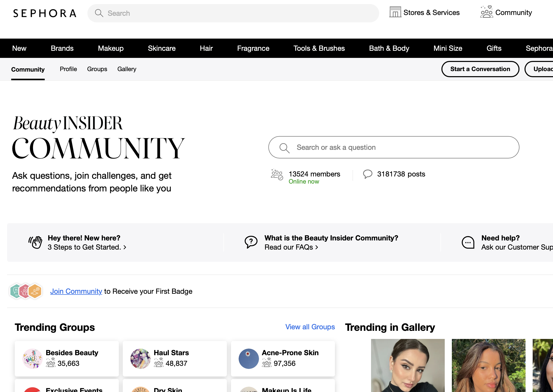The height and width of the screenshot is (392, 553).
Task: Click the waving hand icon
Action: 36,242
